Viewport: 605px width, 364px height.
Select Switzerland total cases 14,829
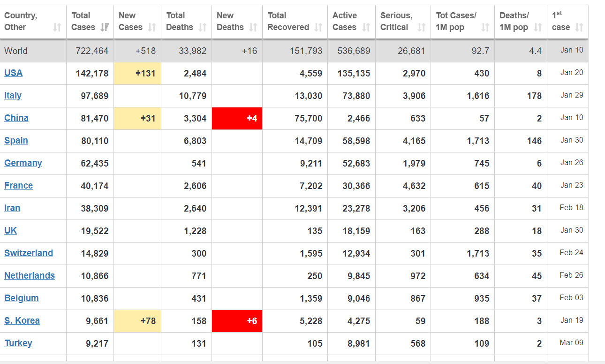click(95, 253)
